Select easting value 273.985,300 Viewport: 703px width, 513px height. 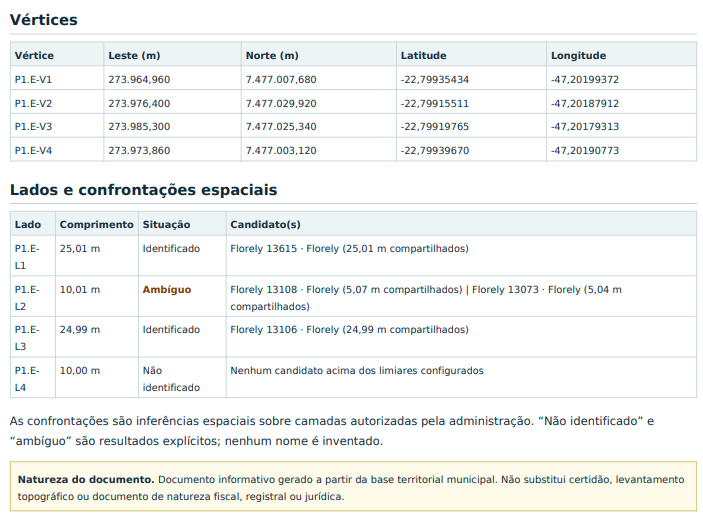click(x=139, y=126)
